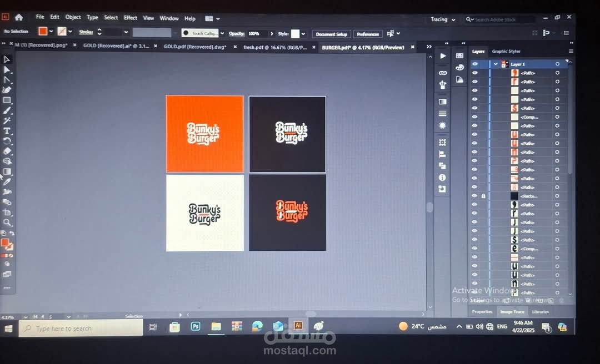This screenshot has width=600, height=364.
Task: Switch to GOLD.pdf [Recovered].dwg tab
Action: (195, 46)
